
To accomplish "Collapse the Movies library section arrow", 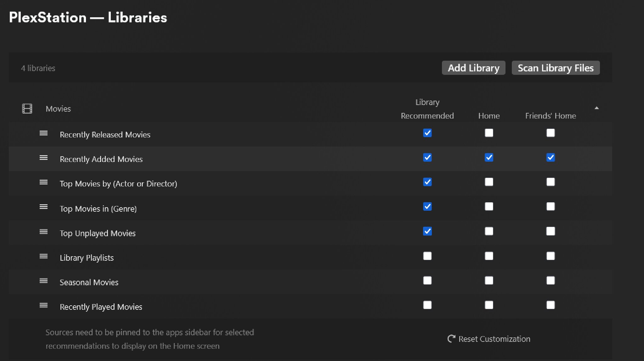I will point(596,108).
